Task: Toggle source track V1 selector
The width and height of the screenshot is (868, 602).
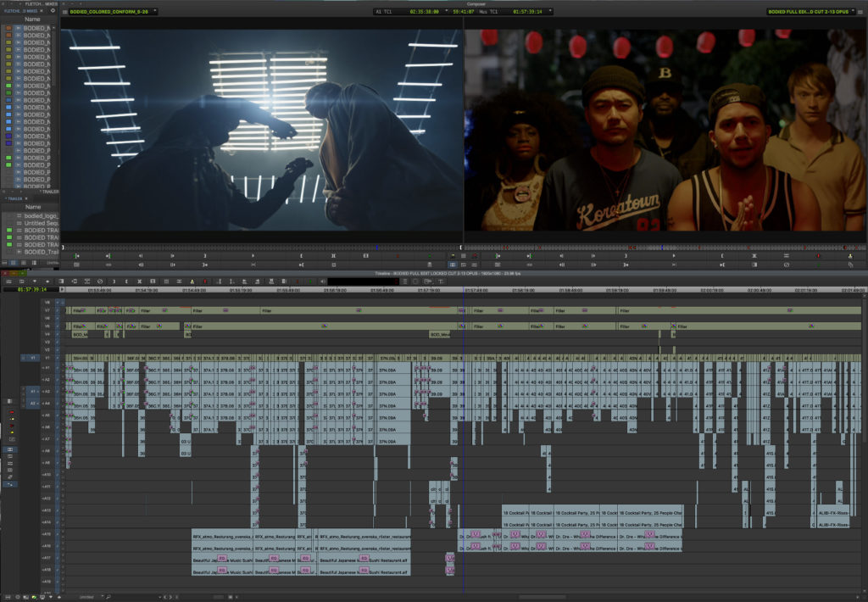Action: [x=33, y=358]
